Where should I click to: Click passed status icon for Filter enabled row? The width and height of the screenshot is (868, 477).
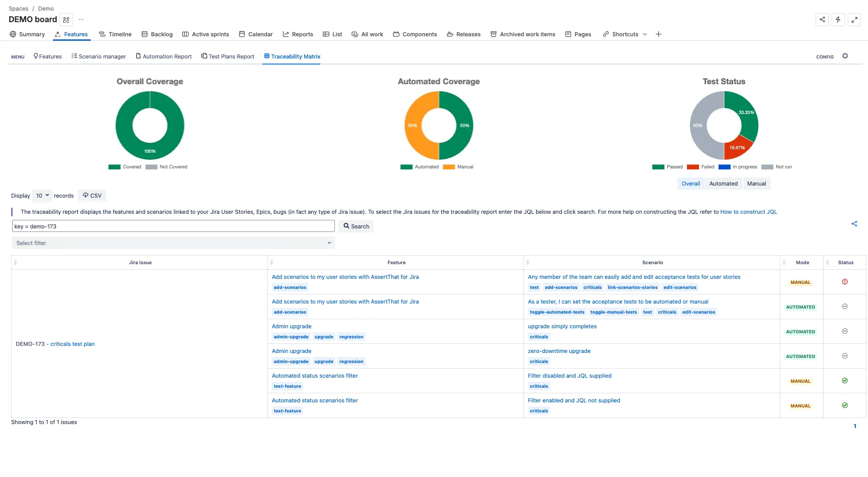pyautogui.click(x=845, y=405)
